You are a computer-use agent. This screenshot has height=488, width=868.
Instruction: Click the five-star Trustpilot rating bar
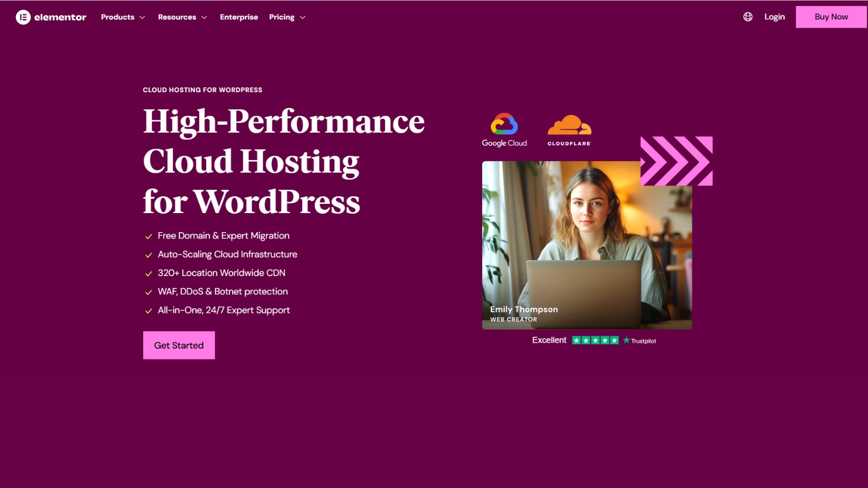click(x=596, y=340)
